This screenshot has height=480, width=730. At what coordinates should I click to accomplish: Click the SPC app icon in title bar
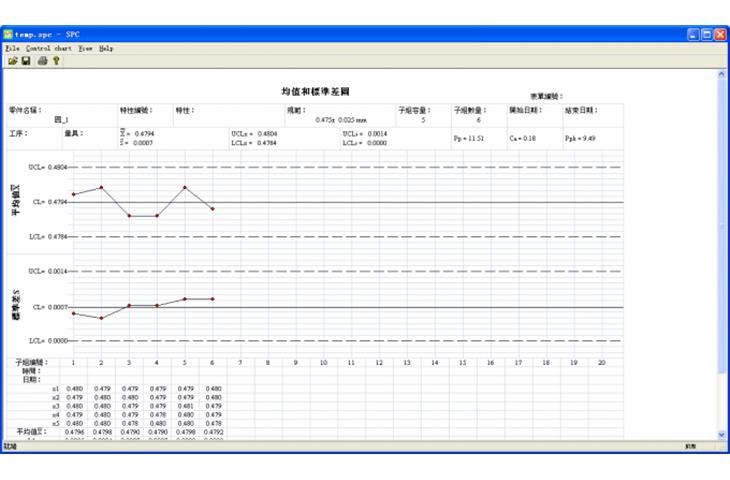click(8, 34)
